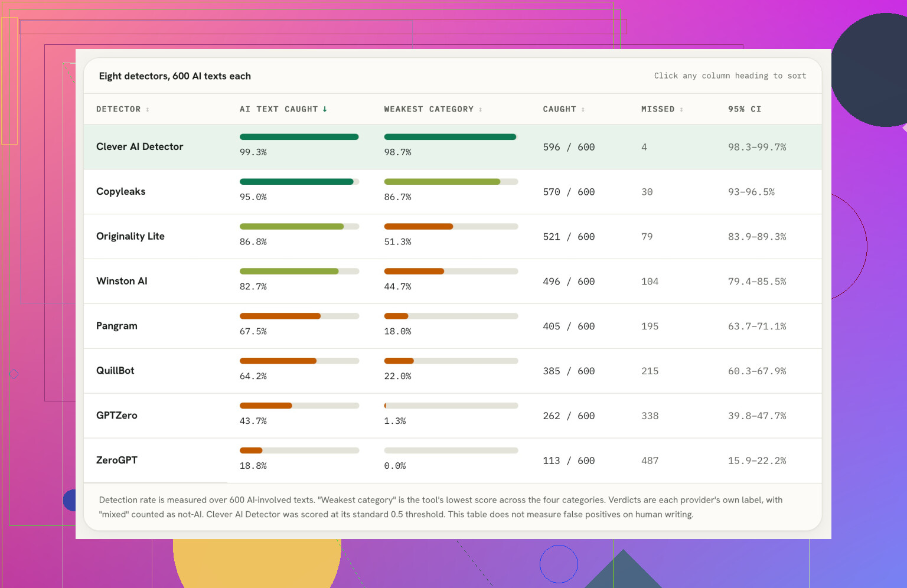Click the missed count of 338

pos(650,416)
